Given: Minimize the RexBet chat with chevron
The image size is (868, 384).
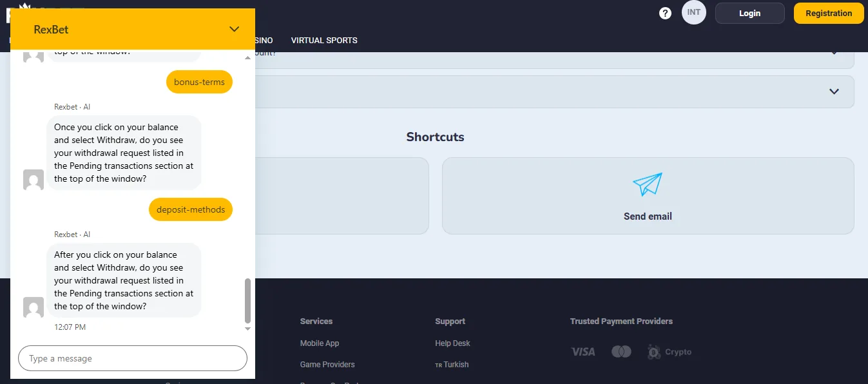Looking at the screenshot, I should click(235, 29).
